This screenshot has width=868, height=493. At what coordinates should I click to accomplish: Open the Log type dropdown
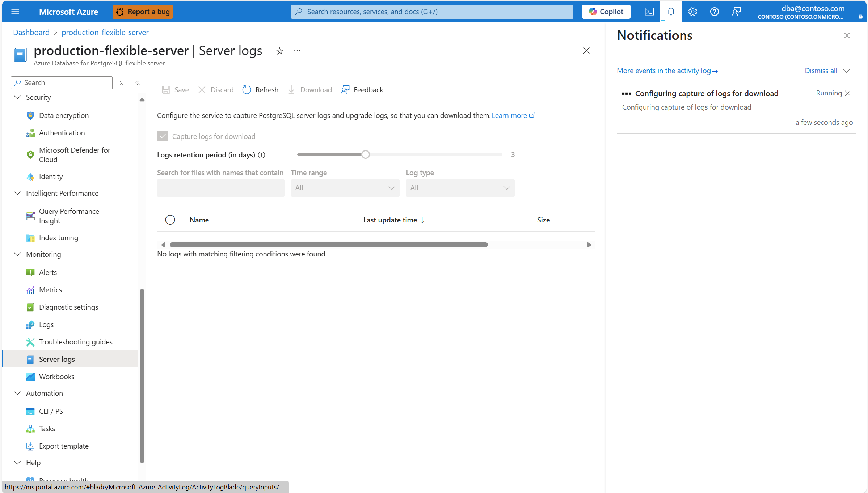coord(460,188)
